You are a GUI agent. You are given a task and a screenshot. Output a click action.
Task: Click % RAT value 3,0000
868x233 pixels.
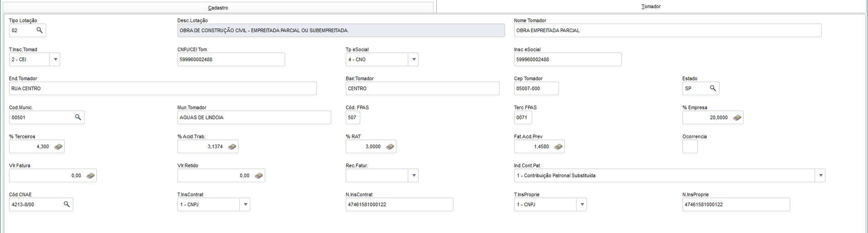tap(373, 146)
